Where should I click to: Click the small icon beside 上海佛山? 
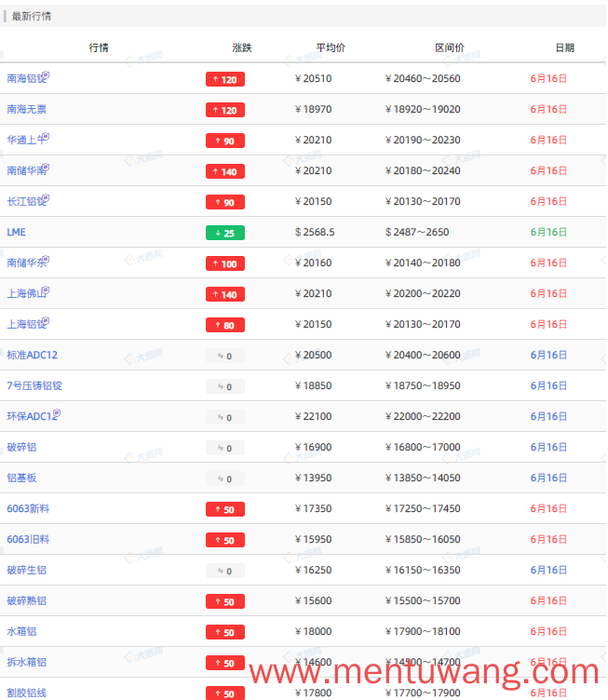click(x=46, y=289)
